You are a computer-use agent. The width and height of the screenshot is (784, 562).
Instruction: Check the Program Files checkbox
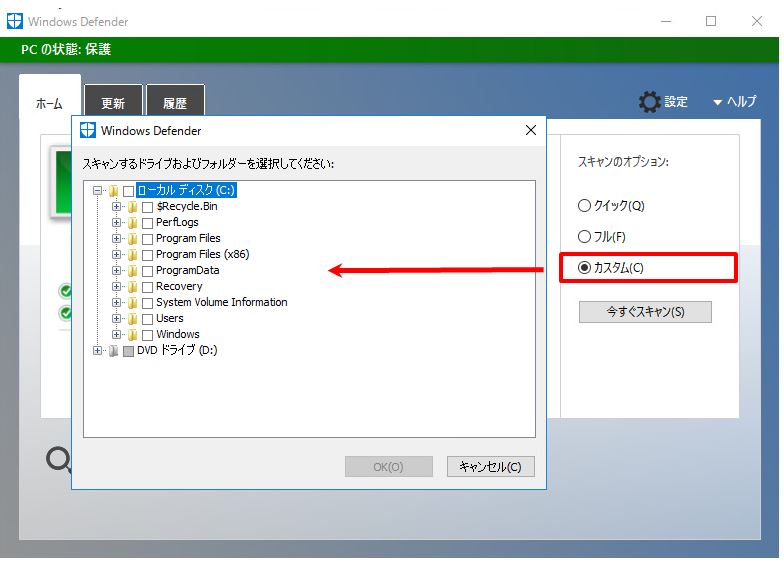tap(148, 239)
